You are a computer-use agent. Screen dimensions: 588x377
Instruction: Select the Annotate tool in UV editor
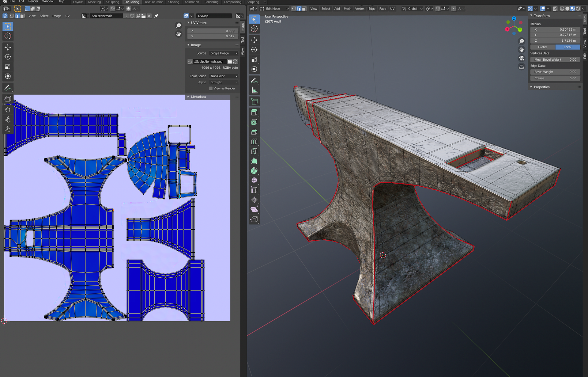8,88
